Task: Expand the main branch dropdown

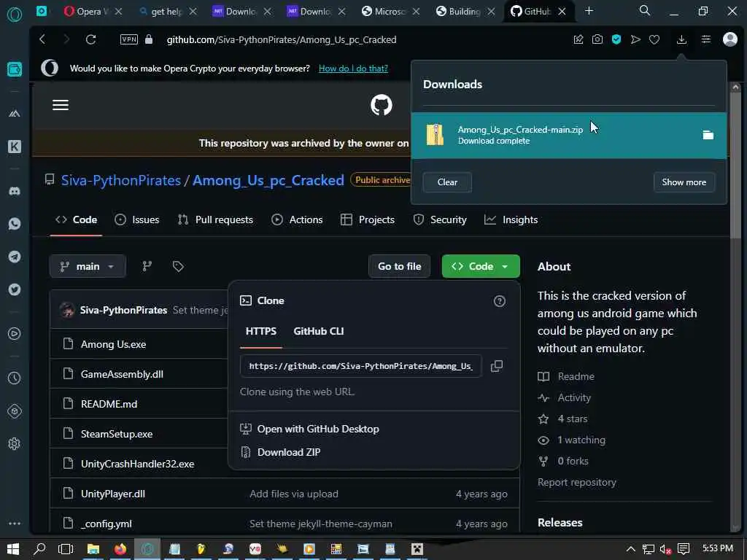Action: 88,266
